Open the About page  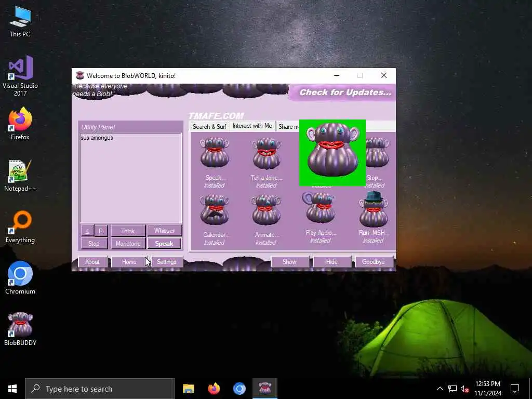92,262
